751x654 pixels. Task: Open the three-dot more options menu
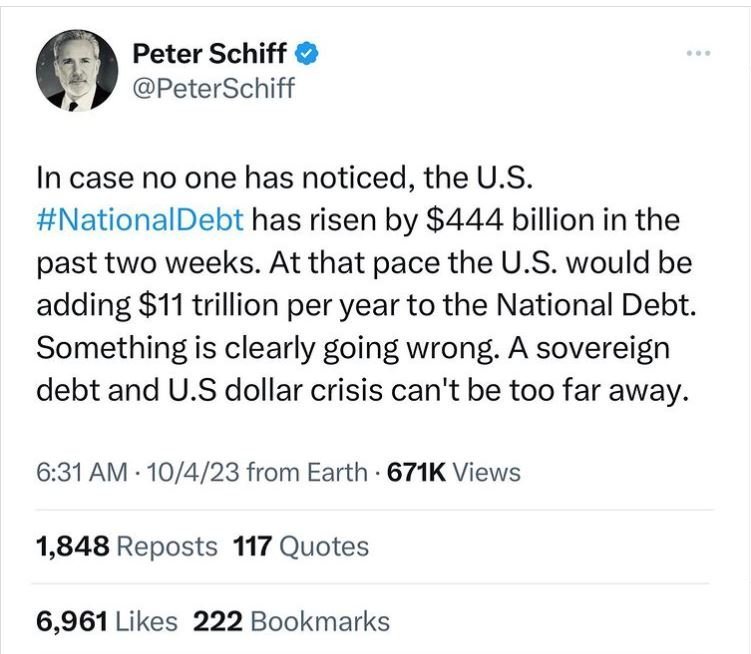698,53
